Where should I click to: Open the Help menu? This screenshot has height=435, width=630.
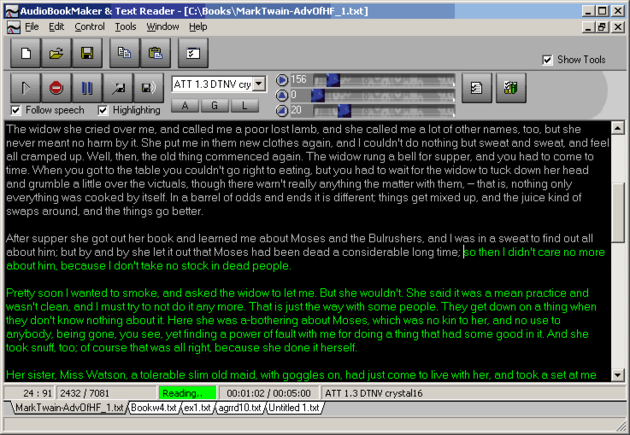point(198,27)
